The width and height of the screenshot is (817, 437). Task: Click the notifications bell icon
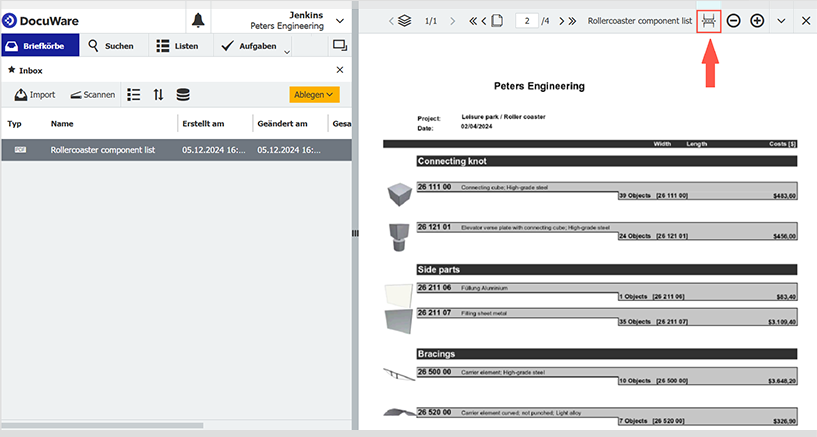click(x=198, y=20)
